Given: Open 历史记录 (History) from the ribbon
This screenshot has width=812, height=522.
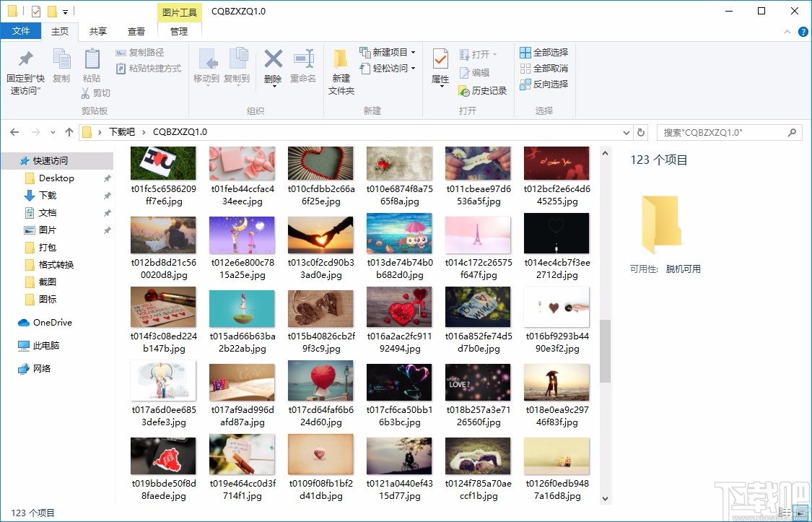Looking at the screenshot, I should (x=482, y=91).
